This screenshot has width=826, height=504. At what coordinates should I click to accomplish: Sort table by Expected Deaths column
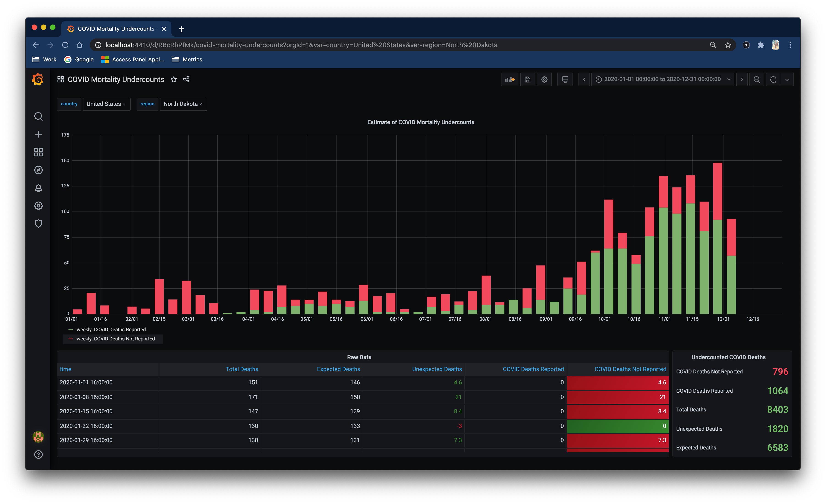[x=338, y=369]
